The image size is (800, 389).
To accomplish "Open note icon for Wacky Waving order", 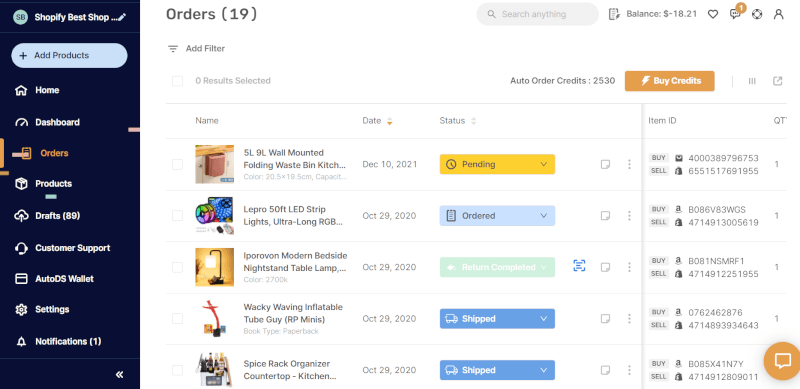I will pyautogui.click(x=605, y=319).
